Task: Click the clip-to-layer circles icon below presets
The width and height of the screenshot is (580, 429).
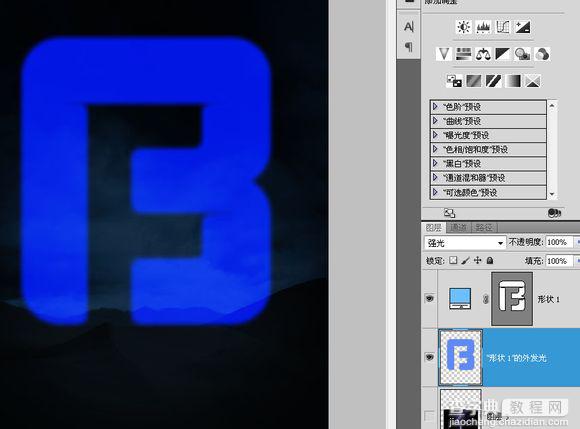Action: [x=554, y=213]
